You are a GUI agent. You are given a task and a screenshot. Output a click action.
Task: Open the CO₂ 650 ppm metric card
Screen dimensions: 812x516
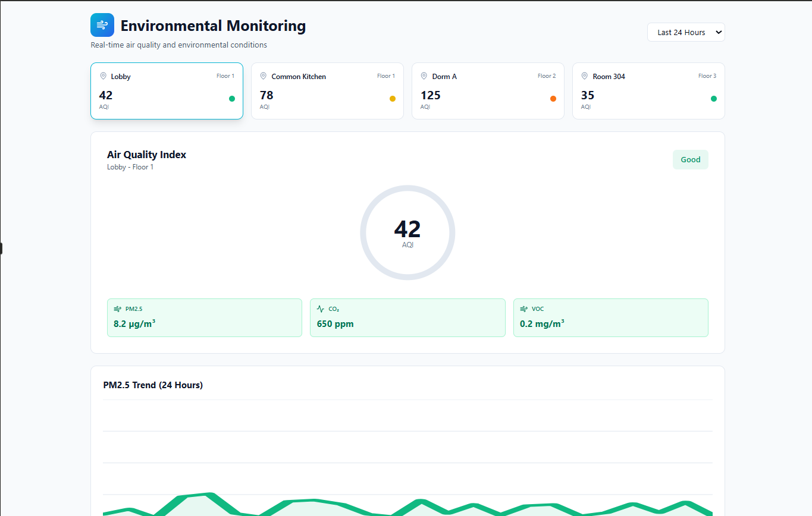(407, 317)
